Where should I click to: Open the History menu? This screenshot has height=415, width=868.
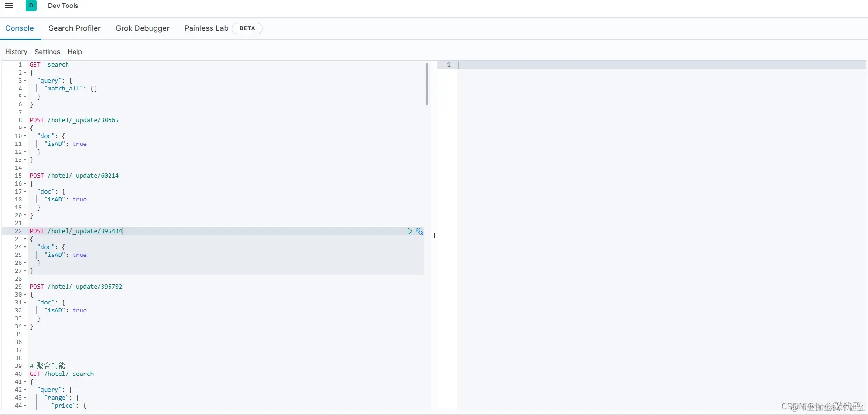16,52
